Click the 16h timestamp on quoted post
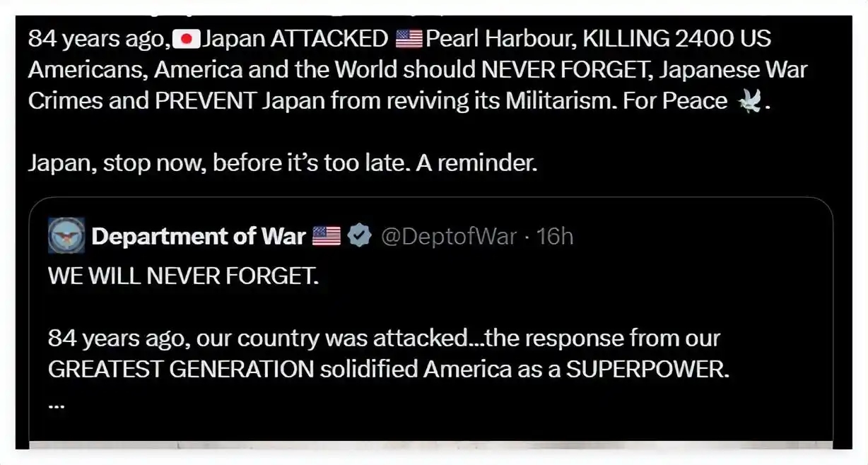The width and height of the screenshot is (868, 465). pos(553,236)
